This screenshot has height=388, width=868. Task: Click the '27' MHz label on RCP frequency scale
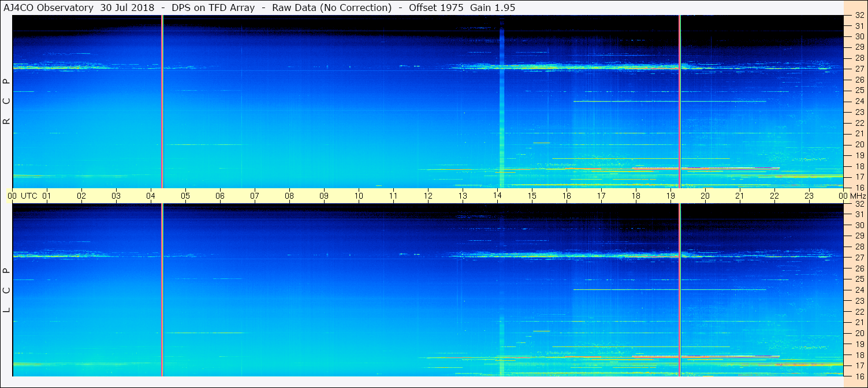point(859,69)
